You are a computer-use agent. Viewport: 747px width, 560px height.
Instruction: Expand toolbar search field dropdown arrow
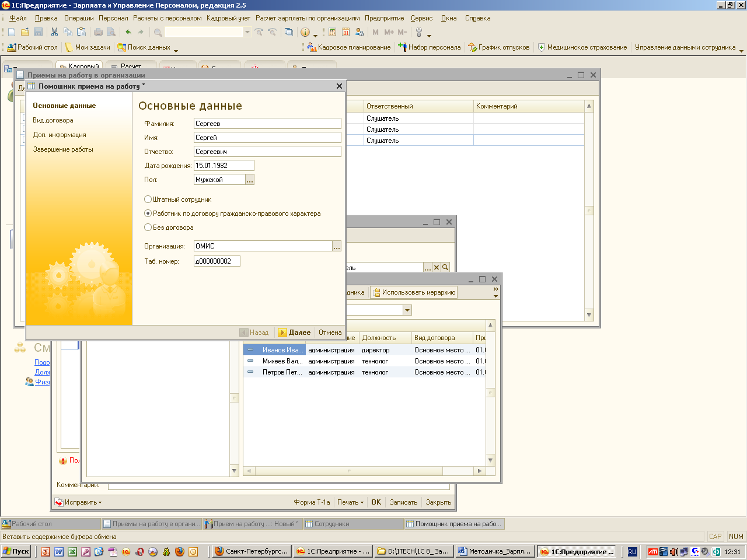[x=247, y=32]
